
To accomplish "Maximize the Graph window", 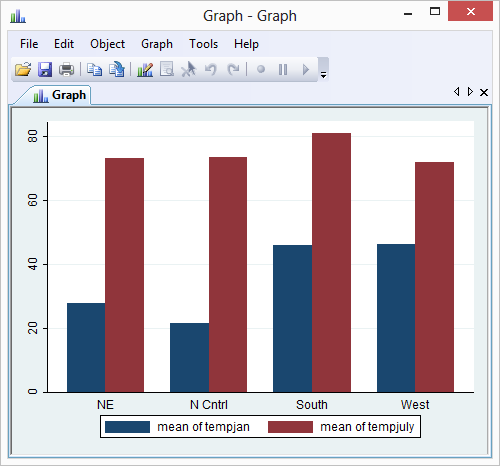I will pyautogui.click(x=435, y=12).
